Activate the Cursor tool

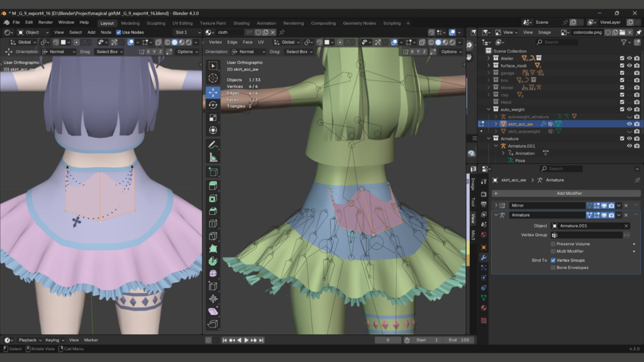(213, 78)
